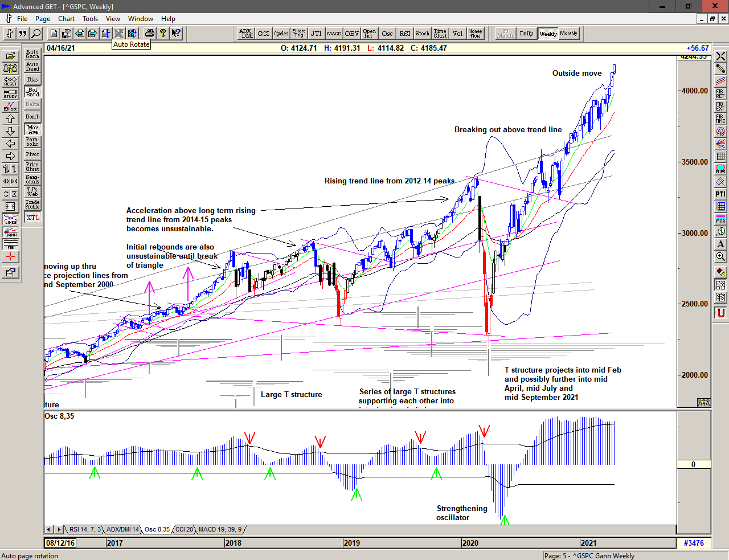Click the Elliott wave icon in left toolbar
729x560 pixels.
[10, 106]
